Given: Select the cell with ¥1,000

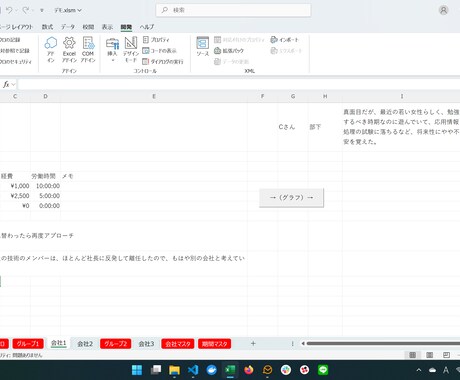Looking at the screenshot, I should coord(15,186).
